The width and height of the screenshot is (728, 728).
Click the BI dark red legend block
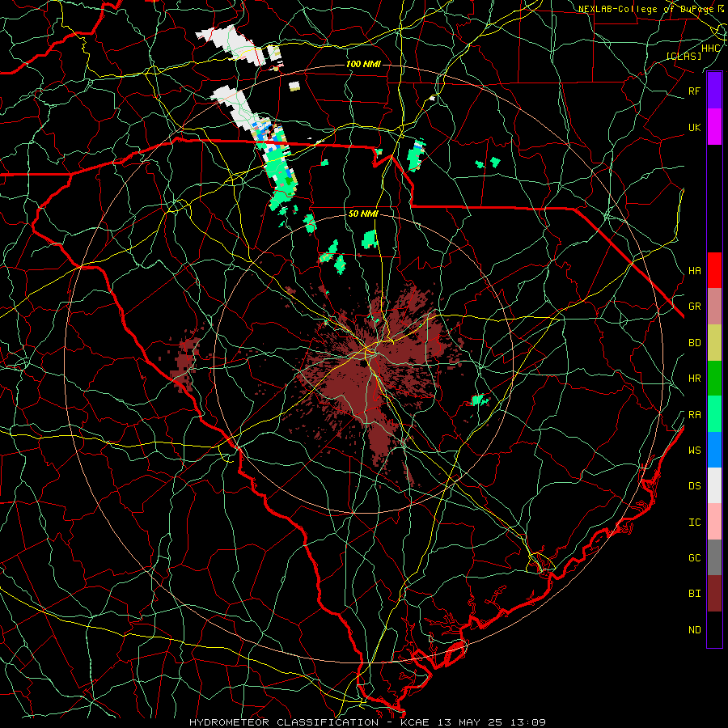(714, 594)
